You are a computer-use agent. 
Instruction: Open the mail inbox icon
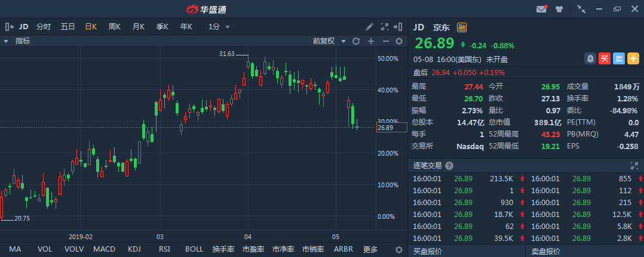pos(542,9)
